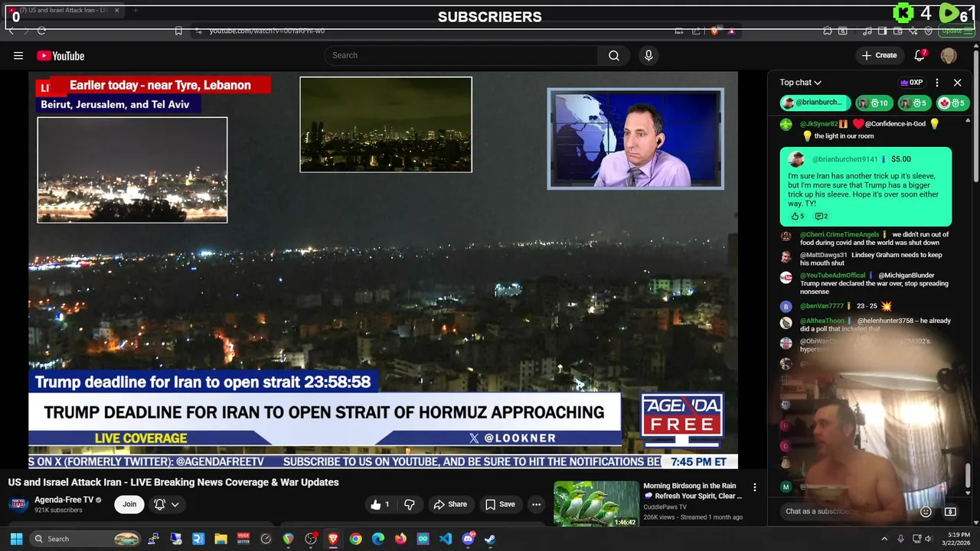
Task: Open the chat options three-dot menu
Action: pyautogui.click(x=937, y=83)
